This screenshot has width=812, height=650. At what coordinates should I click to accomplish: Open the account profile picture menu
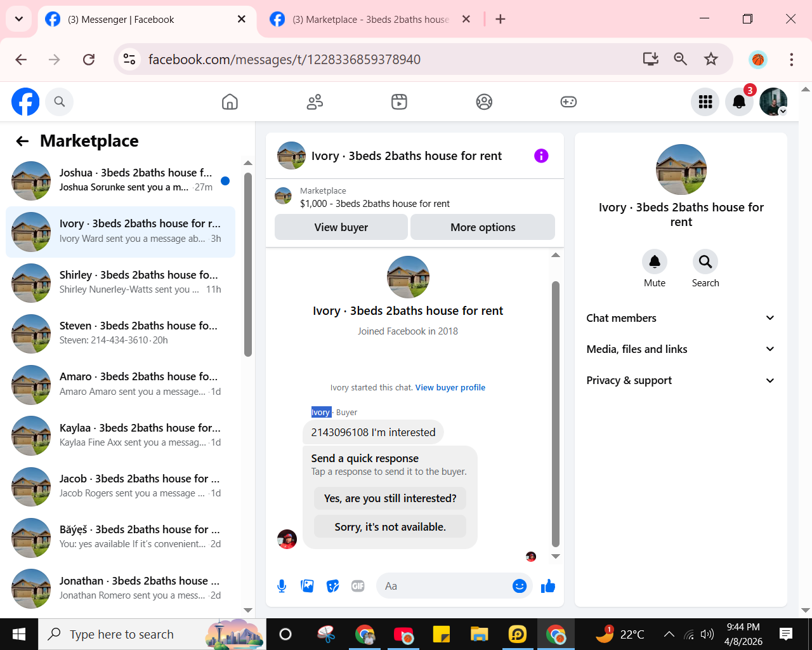(x=773, y=102)
